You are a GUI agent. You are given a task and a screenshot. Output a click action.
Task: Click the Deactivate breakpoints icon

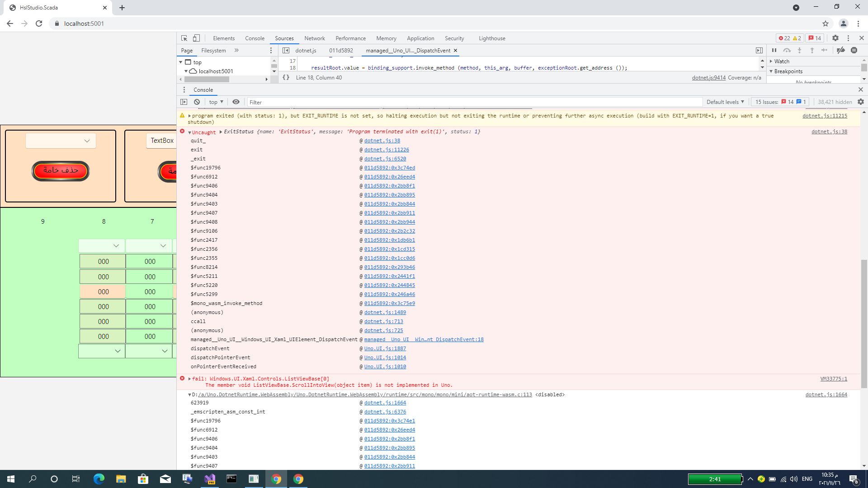841,50
